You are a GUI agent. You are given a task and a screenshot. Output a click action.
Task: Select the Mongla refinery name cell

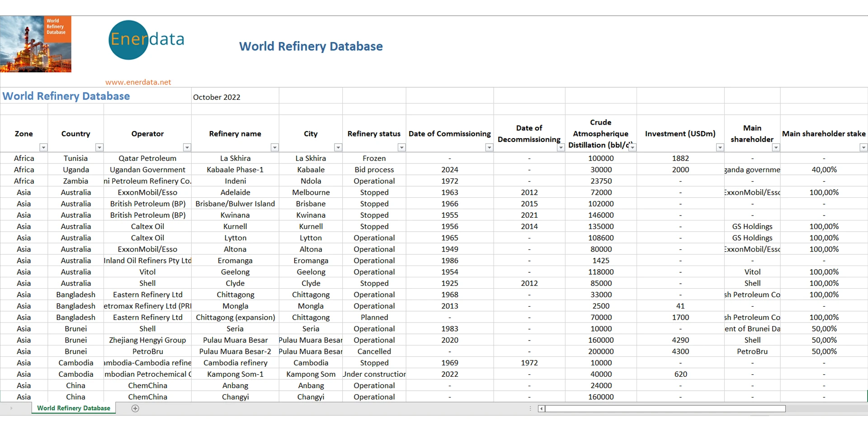pos(235,306)
